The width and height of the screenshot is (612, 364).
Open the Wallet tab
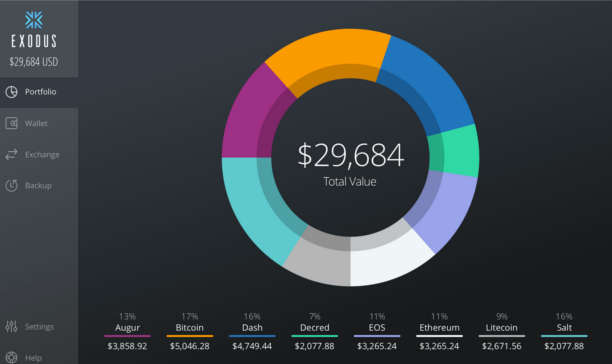[39, 123]
